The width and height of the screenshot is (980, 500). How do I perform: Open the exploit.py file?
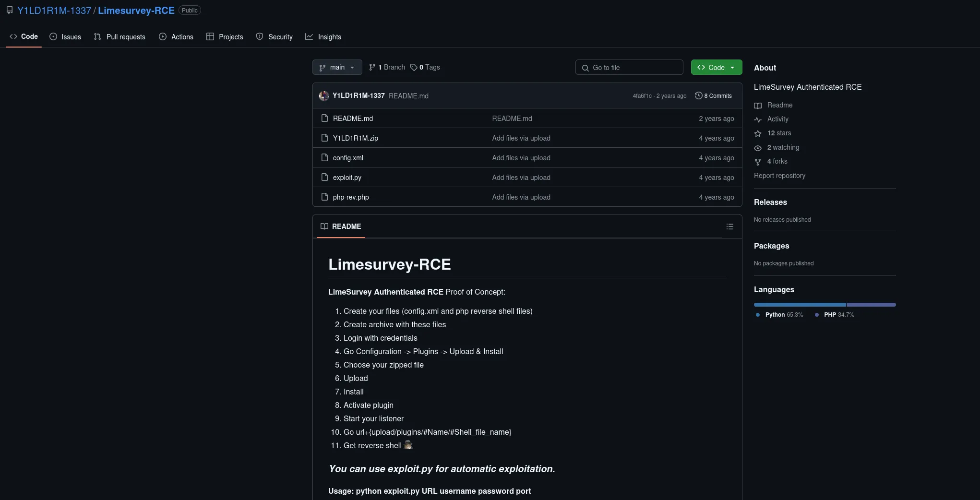point(347,178)
